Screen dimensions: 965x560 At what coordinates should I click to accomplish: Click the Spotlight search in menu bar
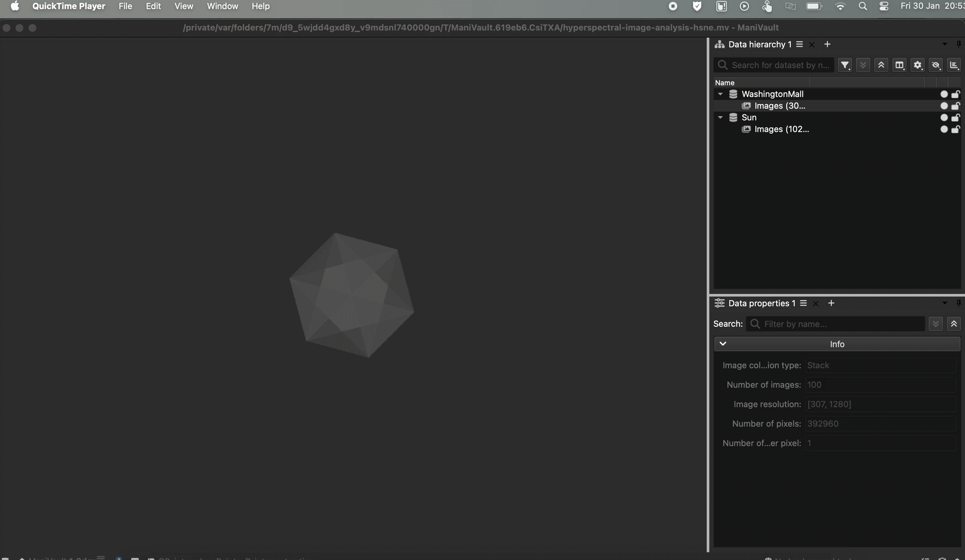pos(862,6)
